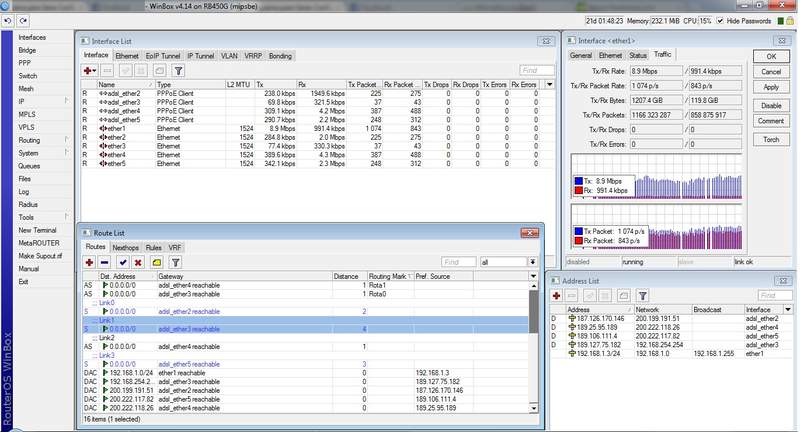Click the filter funnel icon in Interface List
Image resolution: width=800 pixels, height=432 pixels.
click(177, 71)
